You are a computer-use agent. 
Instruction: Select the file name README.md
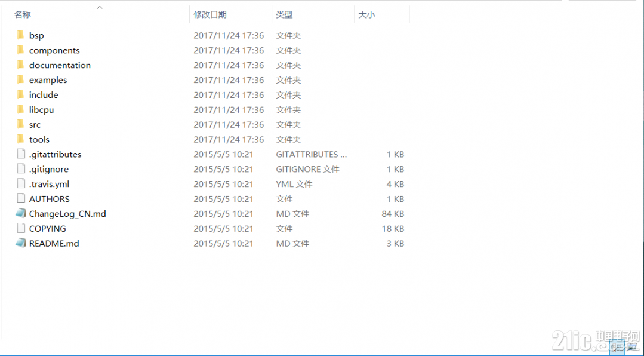54,243
